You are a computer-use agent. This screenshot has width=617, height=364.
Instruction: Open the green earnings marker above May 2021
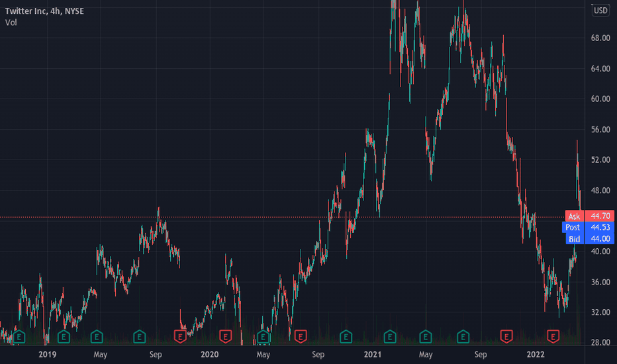coord(426,337)
